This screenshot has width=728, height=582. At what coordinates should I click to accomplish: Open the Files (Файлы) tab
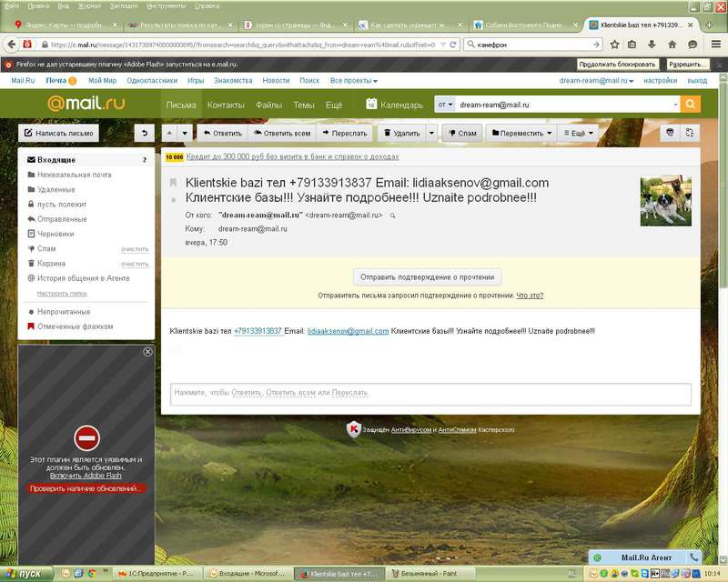[268, 105]
